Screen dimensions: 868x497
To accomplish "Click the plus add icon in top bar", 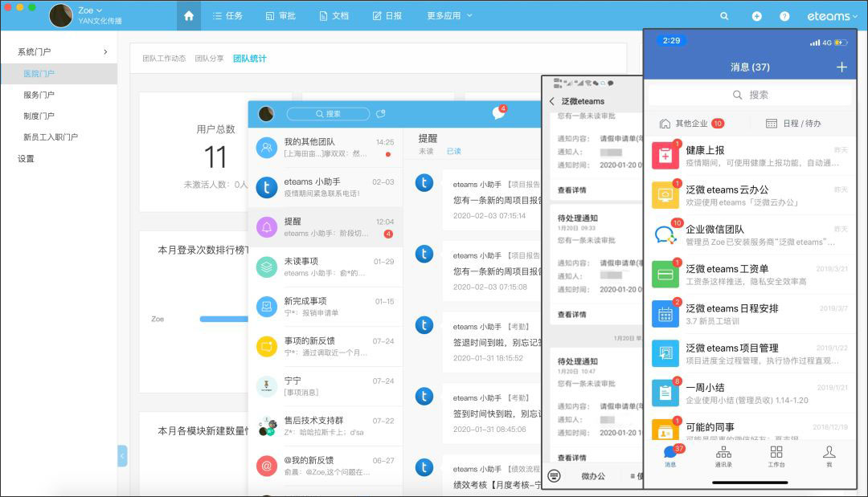I will (756, 16).
